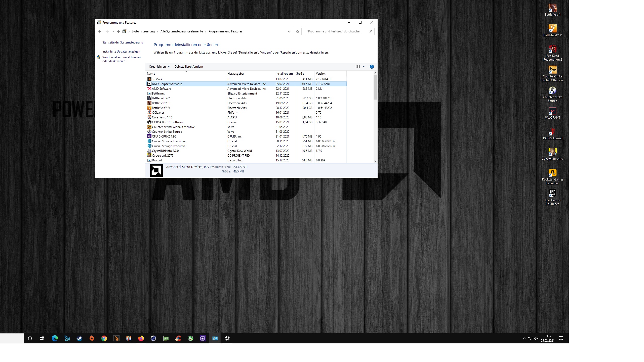Open the recent locations dropdown arrow

[x=113, y=31]
